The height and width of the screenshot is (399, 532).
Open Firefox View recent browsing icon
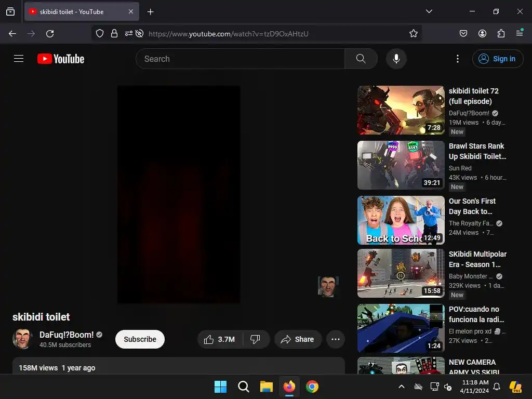pos(10,11)
